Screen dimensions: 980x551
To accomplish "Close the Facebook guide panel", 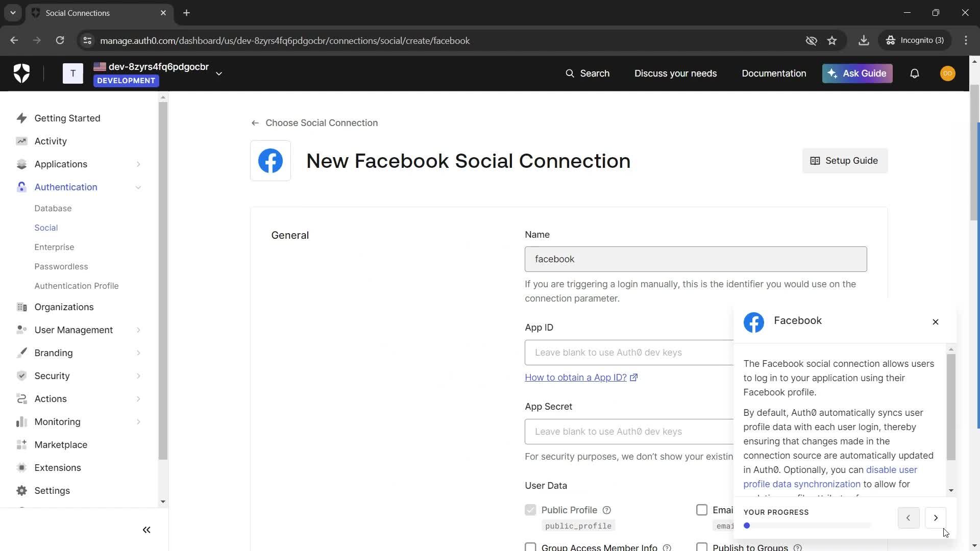I will tap(936, 322).
